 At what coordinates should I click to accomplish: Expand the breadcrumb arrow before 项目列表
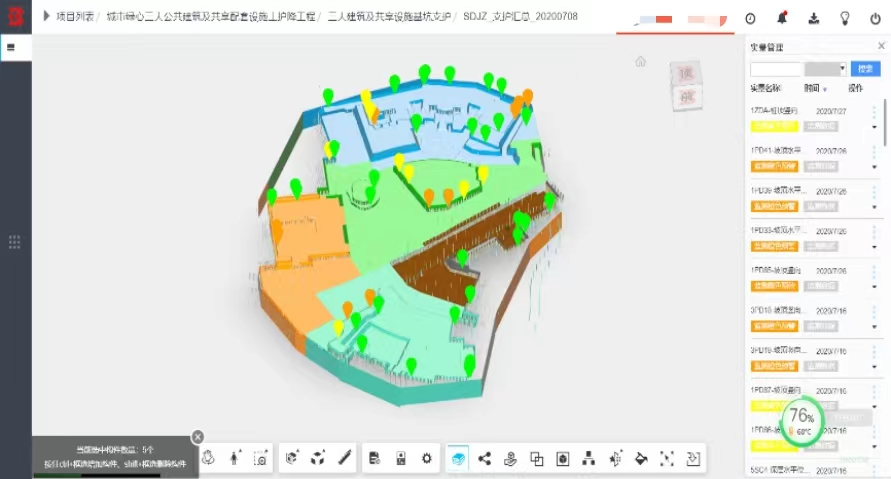click(x=46, y=17)
